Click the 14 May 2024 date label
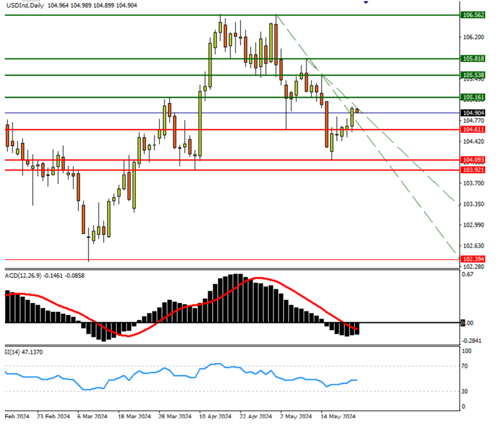 tap(337, 417)
